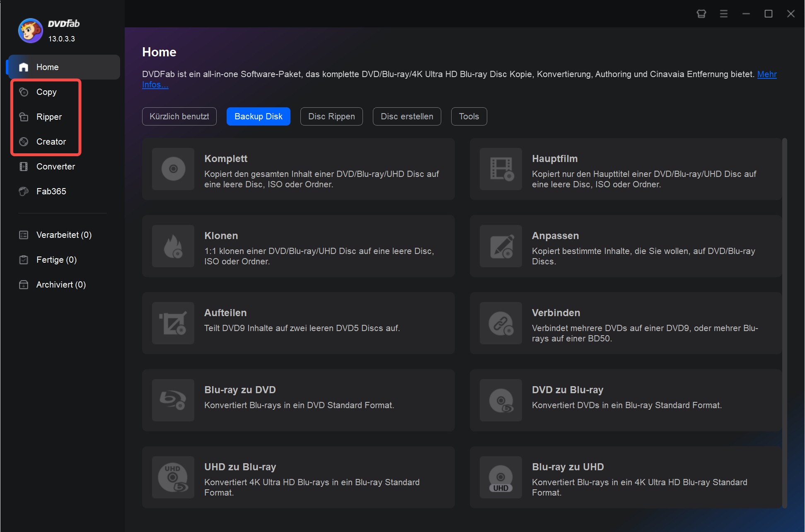The width and height of the screenshot is (805, 532).
Task: Click the Blu-ray zu UHD icon
Action: click(x=501, y=477)
